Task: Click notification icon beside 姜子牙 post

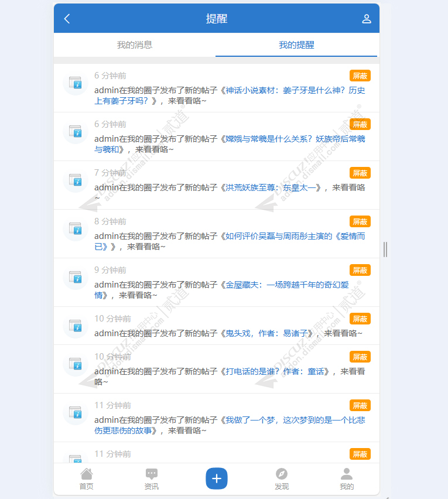Action: coord(76,83)
